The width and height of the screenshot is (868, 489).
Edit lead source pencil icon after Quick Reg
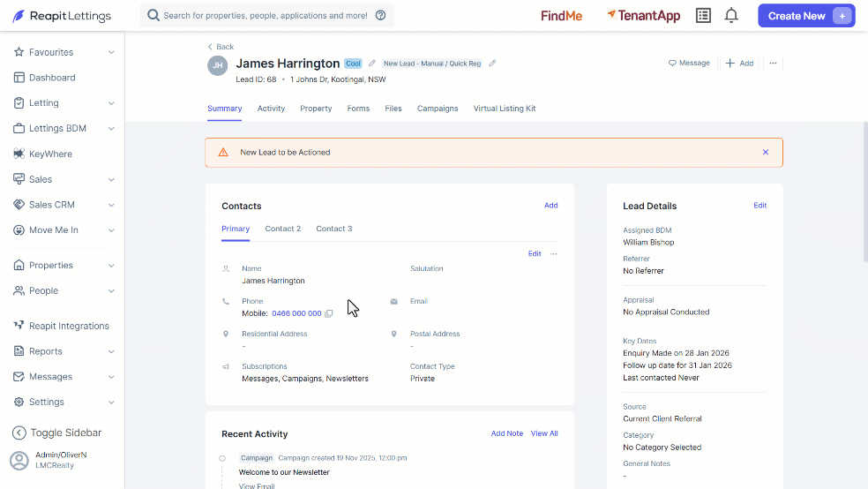(x=492, y=64)
